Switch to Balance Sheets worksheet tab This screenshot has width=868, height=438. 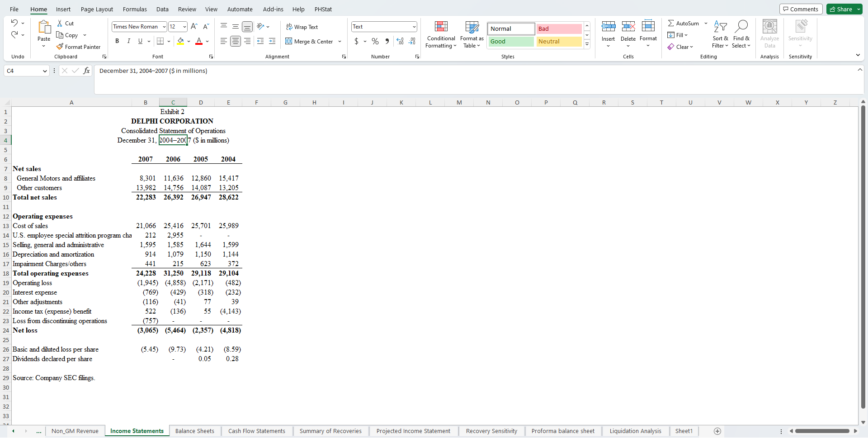[x=195, y=431]
